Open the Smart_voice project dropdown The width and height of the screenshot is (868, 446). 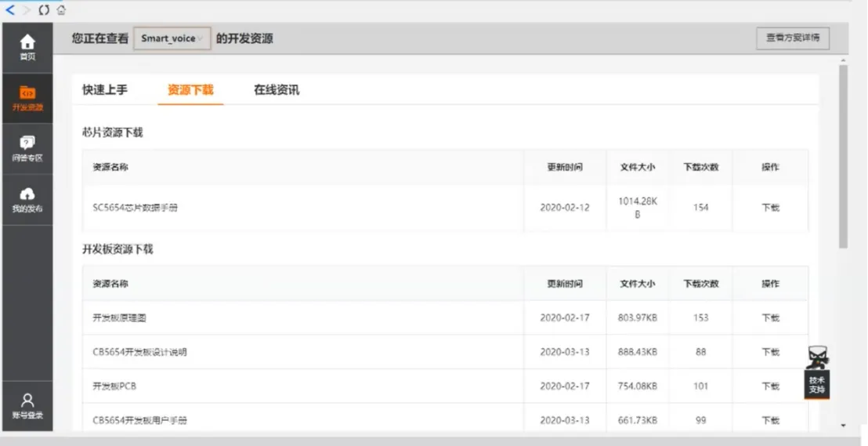[172, 38]
